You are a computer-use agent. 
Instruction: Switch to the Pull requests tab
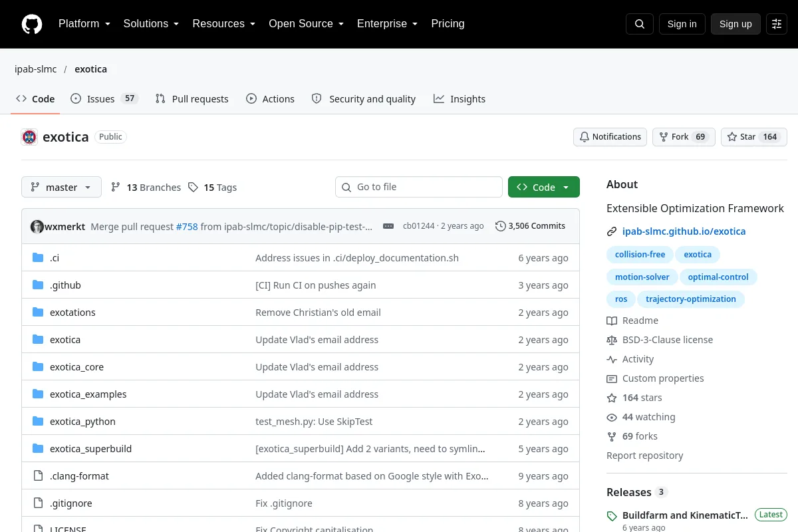click(x=192, y=99)
